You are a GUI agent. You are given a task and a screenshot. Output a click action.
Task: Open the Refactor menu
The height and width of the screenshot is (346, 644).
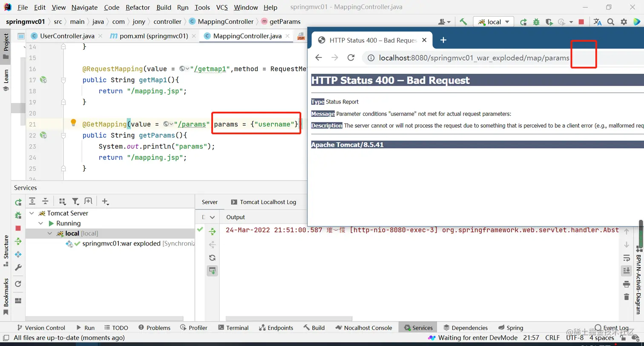tap(138, 7)
